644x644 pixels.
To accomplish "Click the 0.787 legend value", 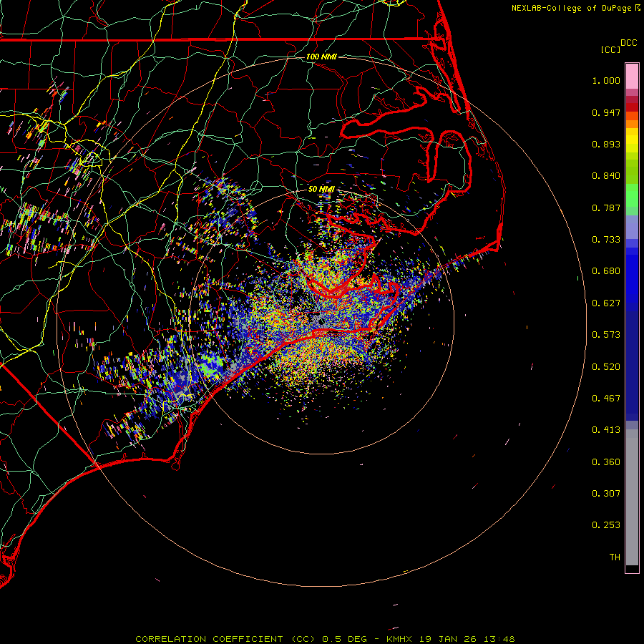I will pyautogui.click(x=606, y=208).
